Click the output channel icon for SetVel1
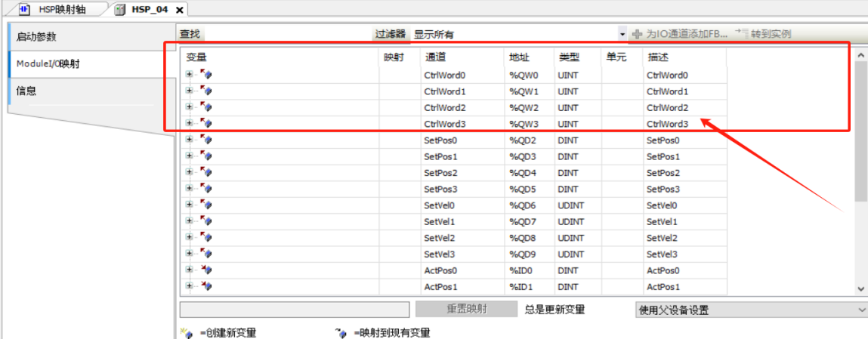 [x=206, y=220]
